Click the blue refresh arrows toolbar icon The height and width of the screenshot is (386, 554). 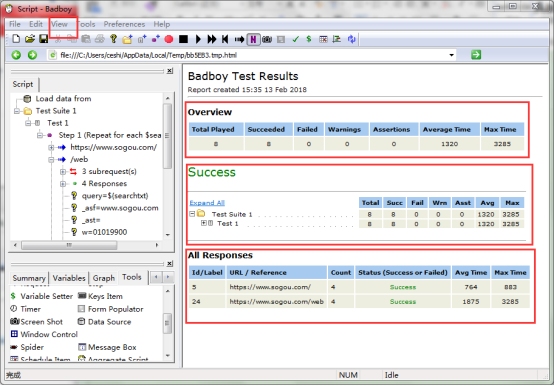pyautogui.click(x=351, y=39)
